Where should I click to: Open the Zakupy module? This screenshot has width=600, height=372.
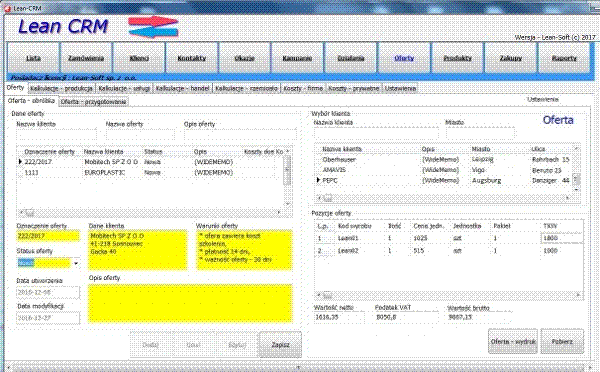[x=510, y=58]
